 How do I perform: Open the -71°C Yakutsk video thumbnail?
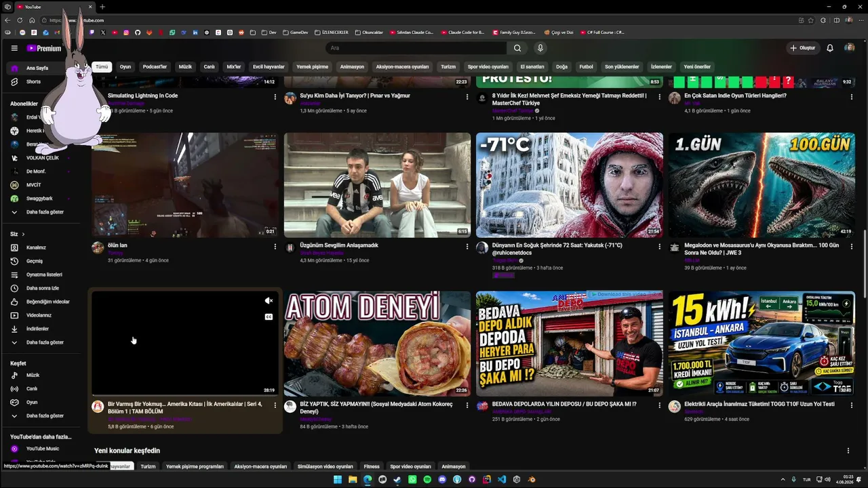pos(570,185)
